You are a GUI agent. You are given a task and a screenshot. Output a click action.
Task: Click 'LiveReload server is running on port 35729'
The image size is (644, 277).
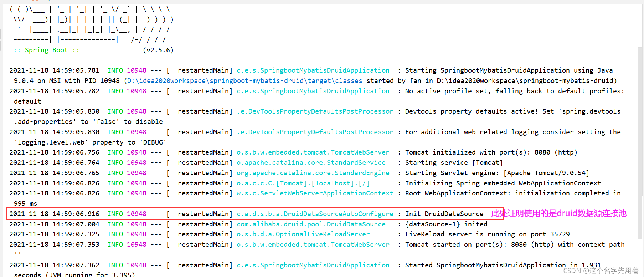[488, 234]
